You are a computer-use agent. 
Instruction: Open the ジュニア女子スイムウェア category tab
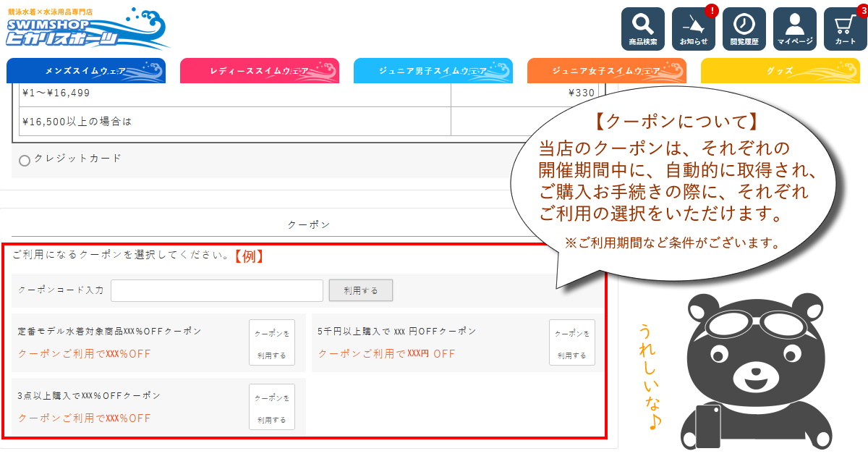coord(606,71)
